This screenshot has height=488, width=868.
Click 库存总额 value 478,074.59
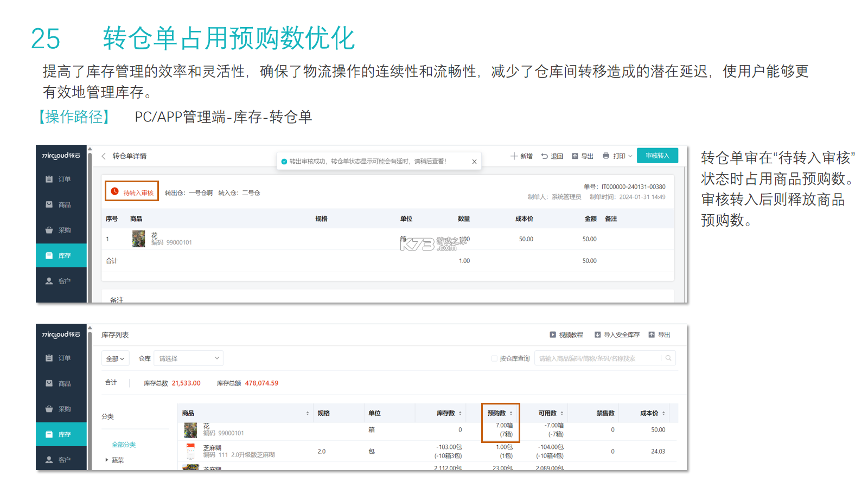(261, 383)
